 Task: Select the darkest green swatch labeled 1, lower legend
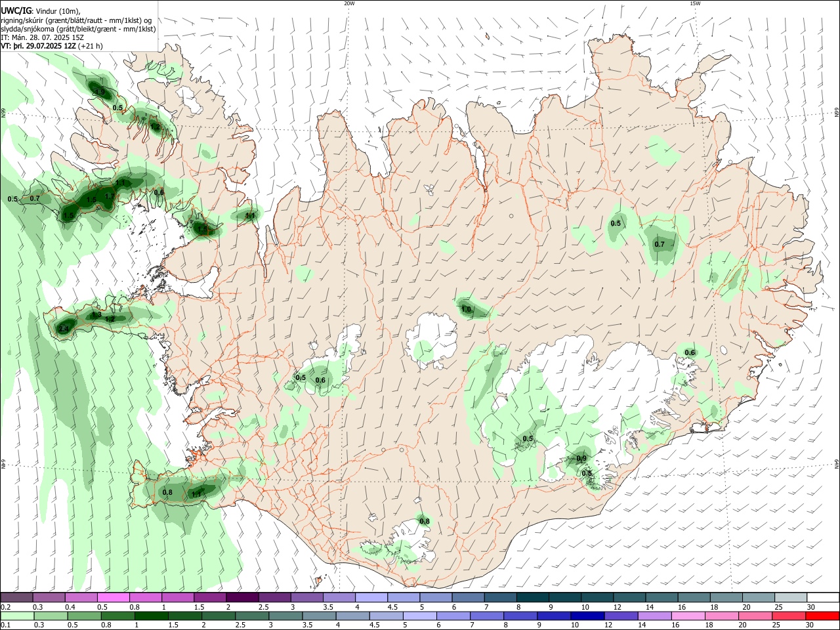152,616
